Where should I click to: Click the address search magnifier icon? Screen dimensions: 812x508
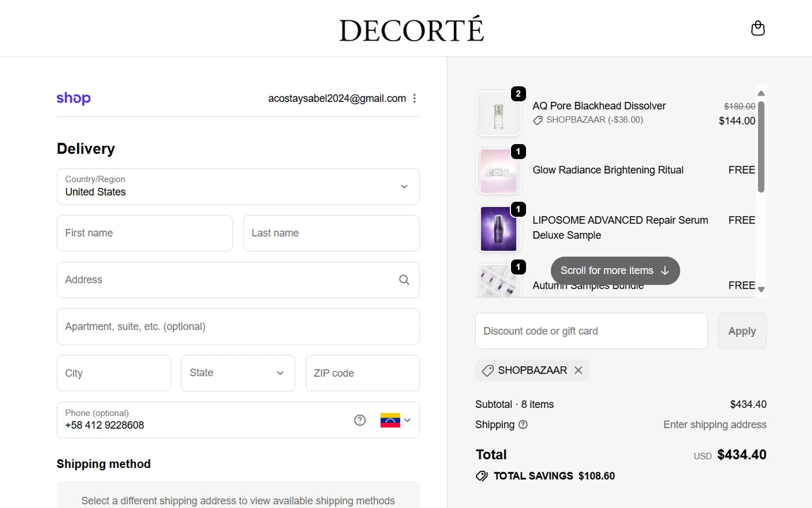pos(404,279)
